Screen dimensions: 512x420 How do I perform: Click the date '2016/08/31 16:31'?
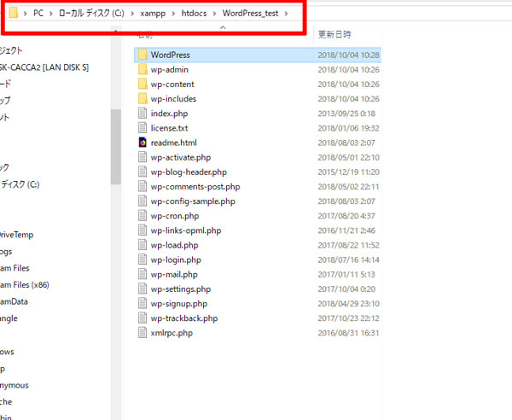click(x=348, y=333)
